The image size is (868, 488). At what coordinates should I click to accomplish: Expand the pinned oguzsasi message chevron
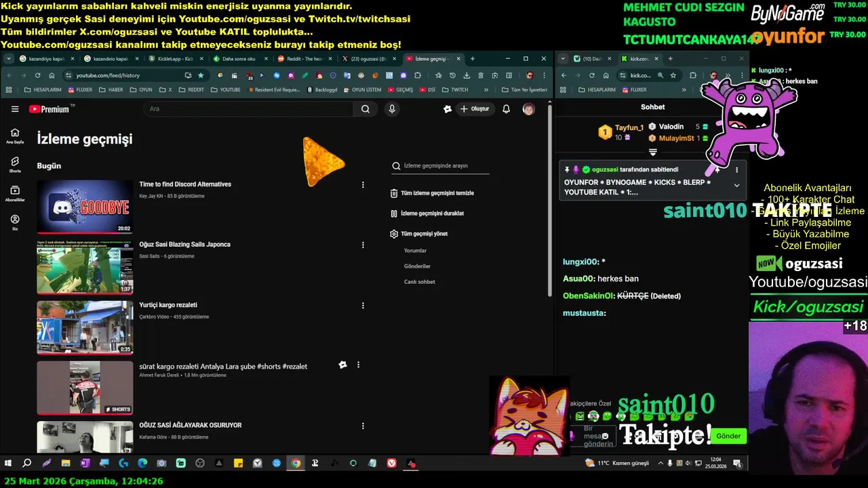tap(736, 186)
